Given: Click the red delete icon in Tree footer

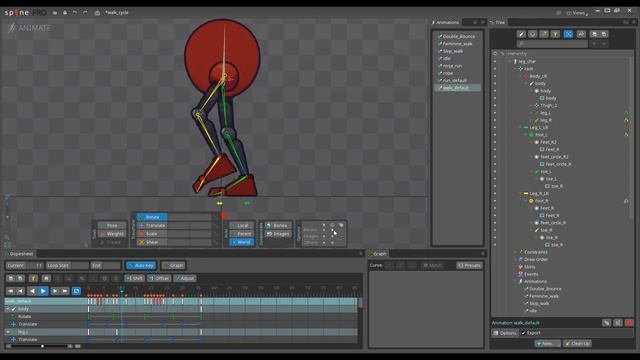Looking at the screenshot, I should pos(629,323).
